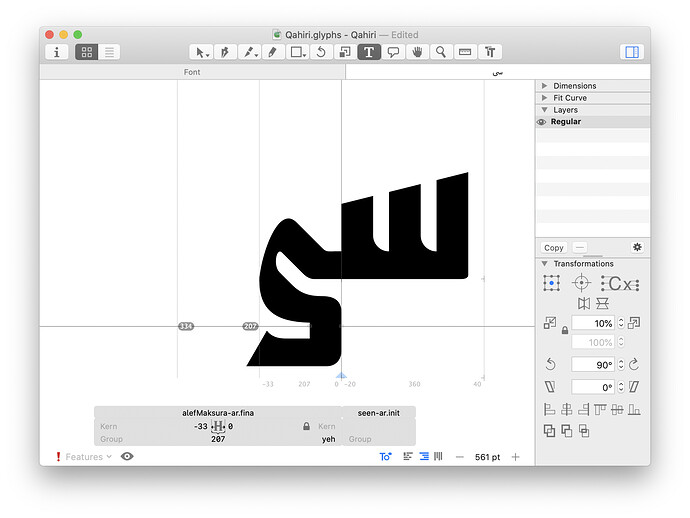Apply intersect boolean operation
The image size is (690, 518).
(584, 431)
